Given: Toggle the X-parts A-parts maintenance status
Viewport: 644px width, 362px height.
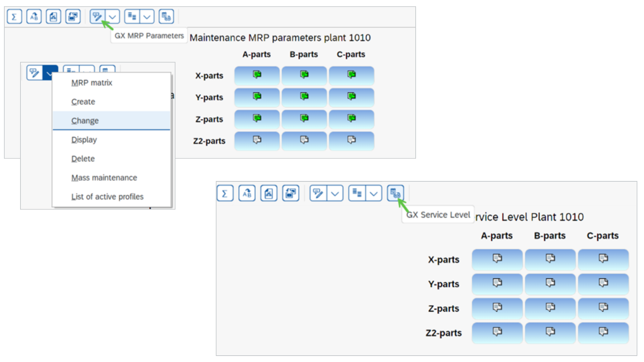Looking at the screenshot, I should 257,75.
